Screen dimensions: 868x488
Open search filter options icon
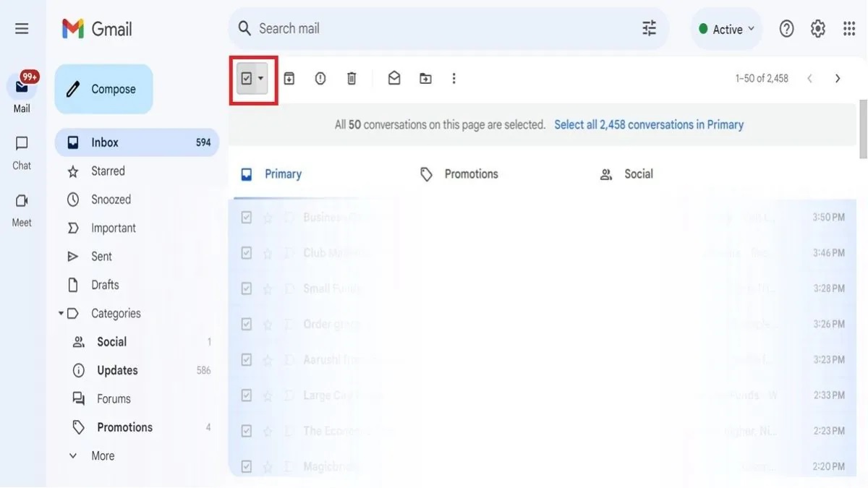(x=650, y=29)
